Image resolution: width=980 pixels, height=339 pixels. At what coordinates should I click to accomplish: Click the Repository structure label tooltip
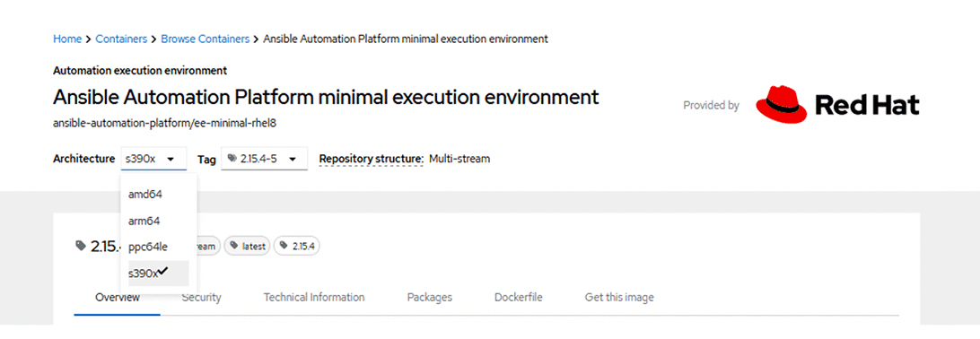[x=372, y=159]
